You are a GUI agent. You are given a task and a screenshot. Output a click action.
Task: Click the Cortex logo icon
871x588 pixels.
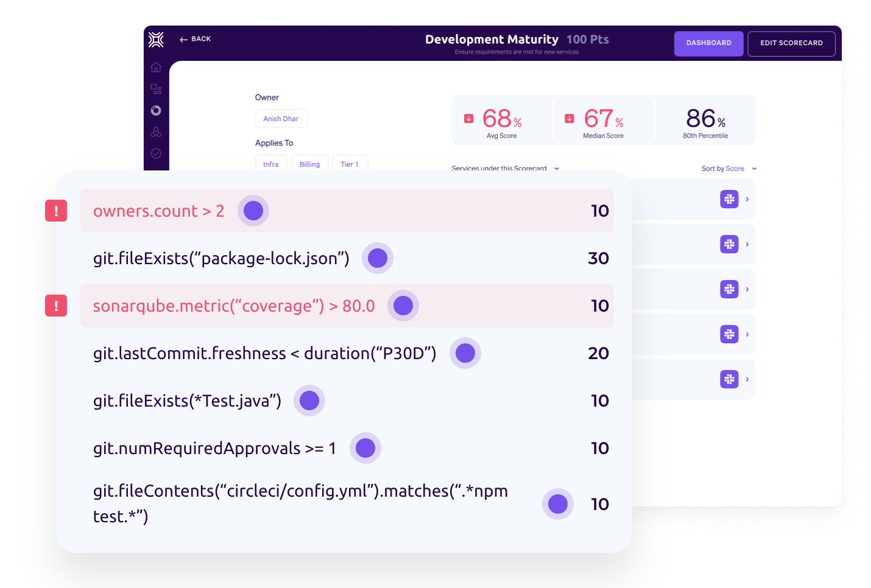[x=156, y=39]
